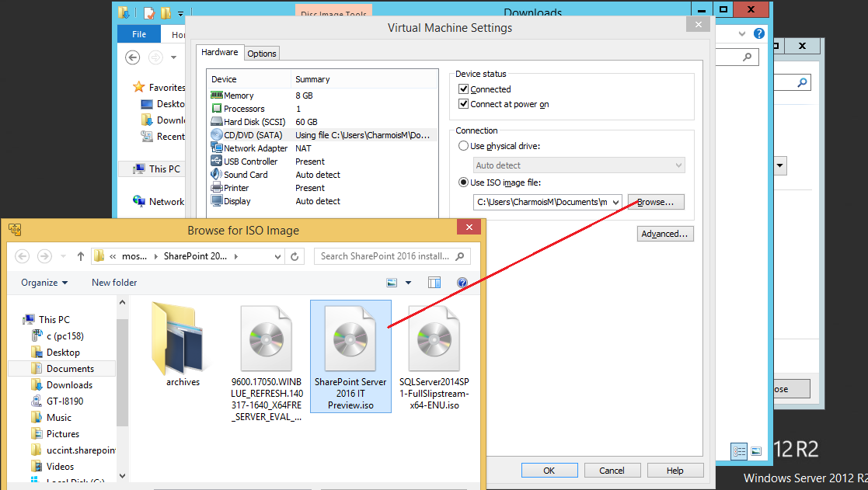
Task: Select the Hard Disk (SCSI) icon
Action: [x=217, y=122]
